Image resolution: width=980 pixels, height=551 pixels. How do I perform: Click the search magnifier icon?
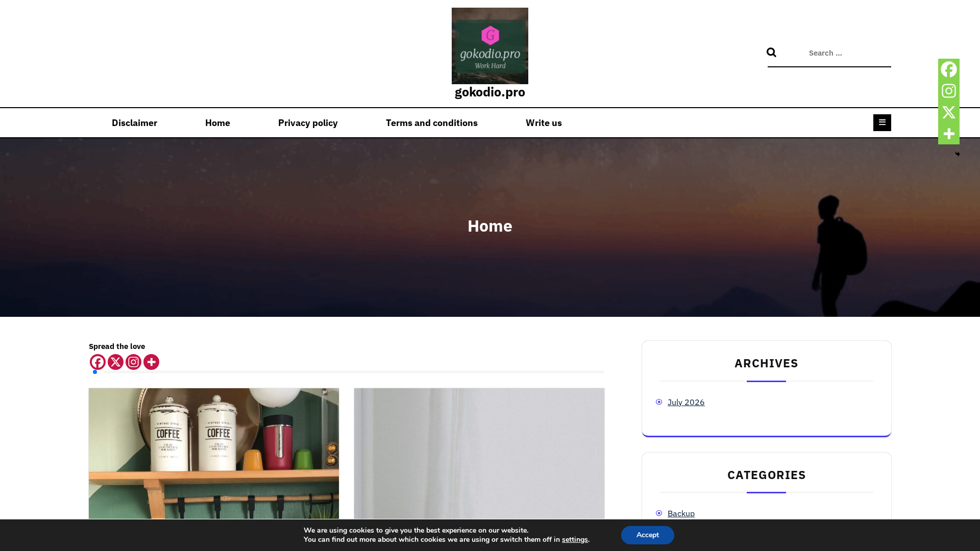click(771, 53)
